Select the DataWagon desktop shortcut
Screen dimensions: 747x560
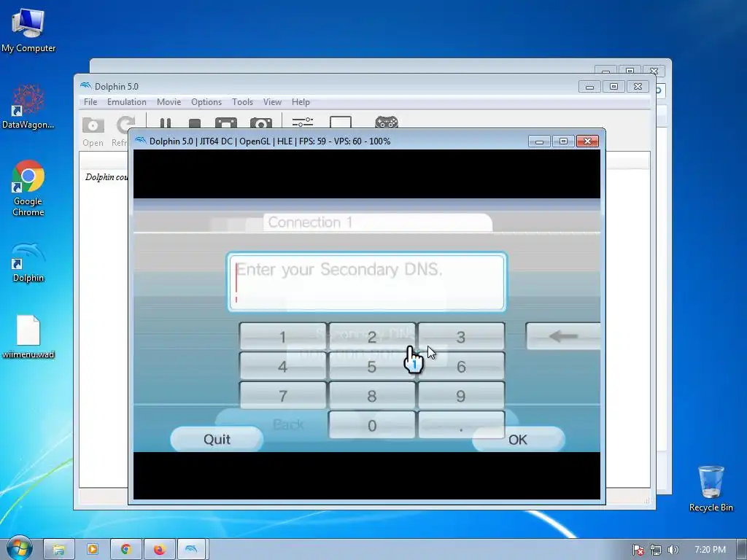pyautogui.click(x=28, y=106)
